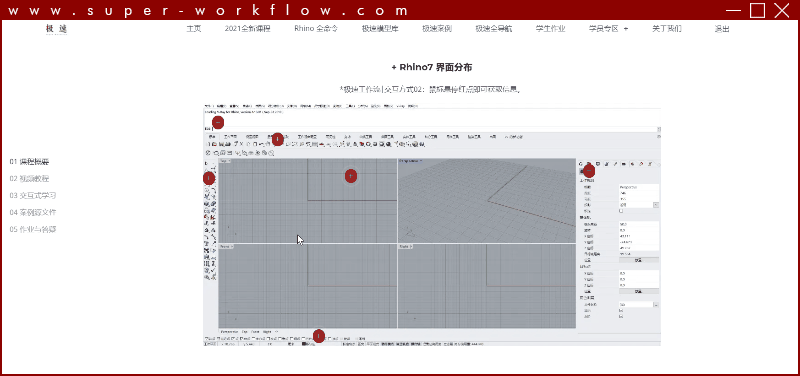Click the Front viewport title label

pyautogui.click(x=227, y=246)
